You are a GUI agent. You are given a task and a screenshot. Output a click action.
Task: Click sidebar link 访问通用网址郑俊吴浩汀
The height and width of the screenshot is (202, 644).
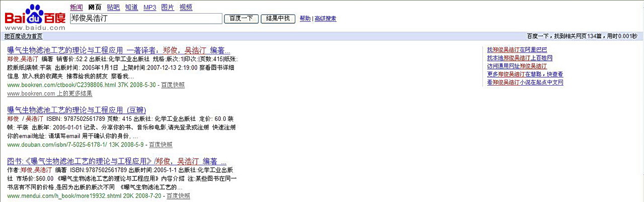pos(517,66)
